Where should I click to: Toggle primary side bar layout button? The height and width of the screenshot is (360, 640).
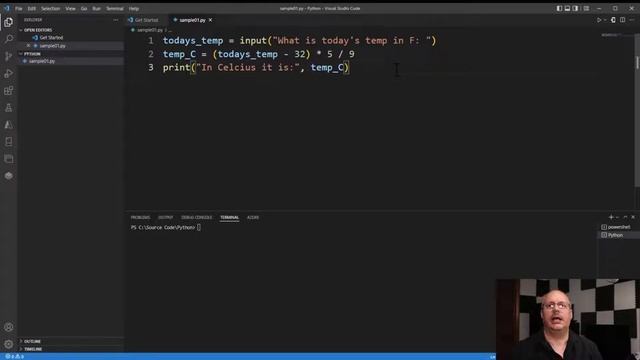pyautogui.click(x=559, y=8)
